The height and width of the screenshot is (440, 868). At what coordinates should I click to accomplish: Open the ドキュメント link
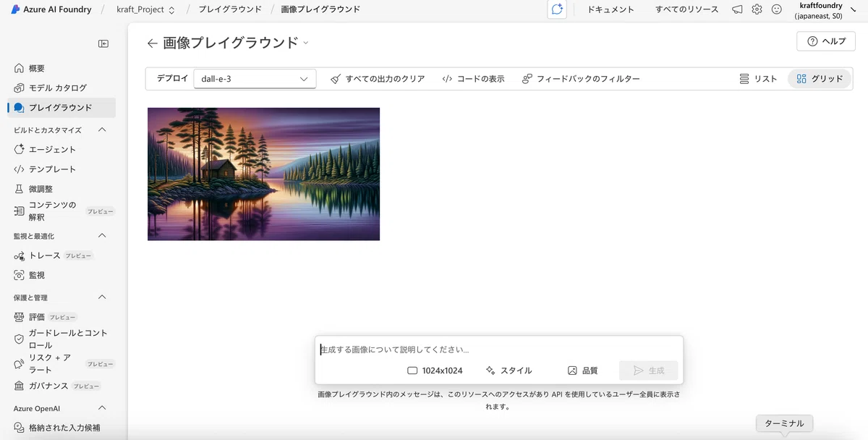click(x=610, y=9)
